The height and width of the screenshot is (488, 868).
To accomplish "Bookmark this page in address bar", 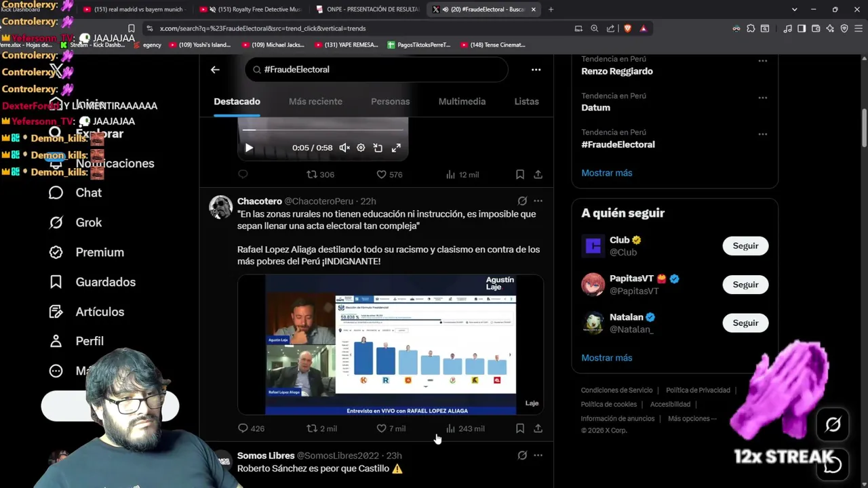I will click(132, 28).
